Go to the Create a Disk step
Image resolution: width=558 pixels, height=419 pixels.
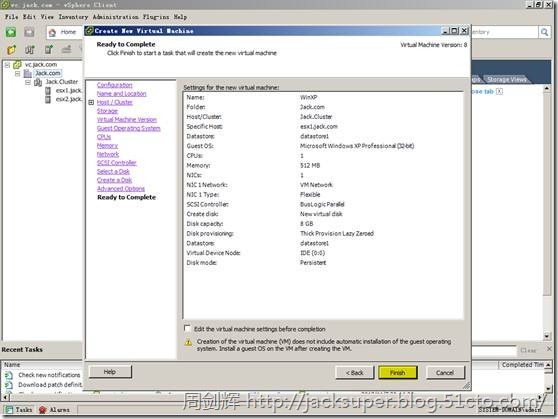(x=114, y=180)
